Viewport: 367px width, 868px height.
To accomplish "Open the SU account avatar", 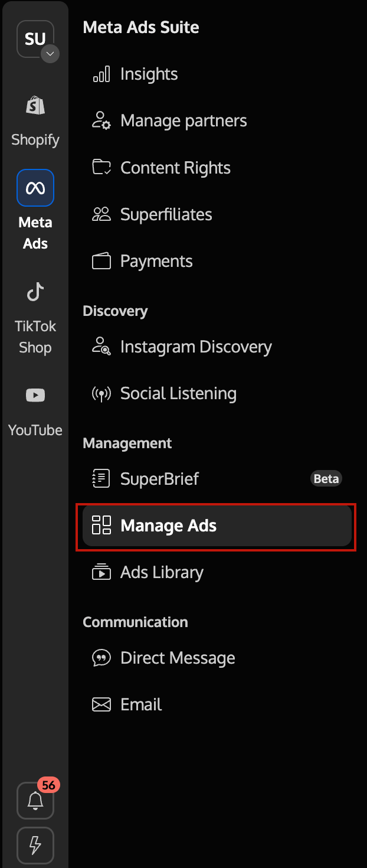I will [x=35, y=39].
